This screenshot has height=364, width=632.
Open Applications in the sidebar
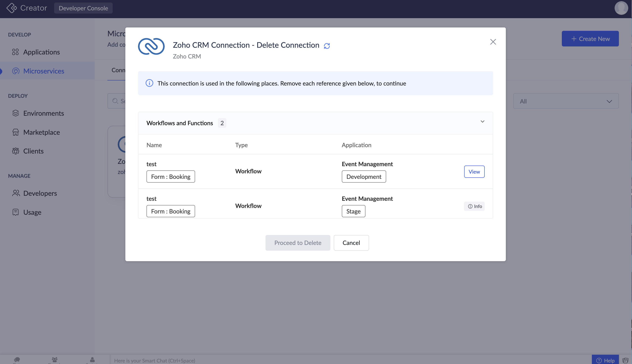[x=41, y=52]
